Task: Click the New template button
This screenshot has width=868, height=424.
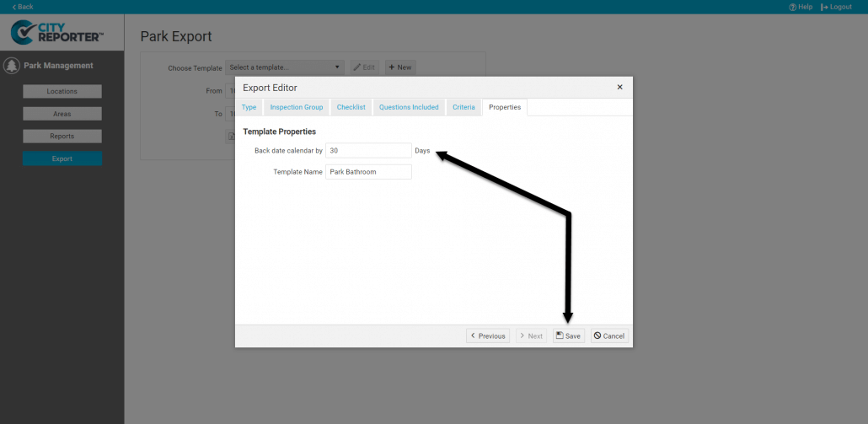Action: pos(400,67)
